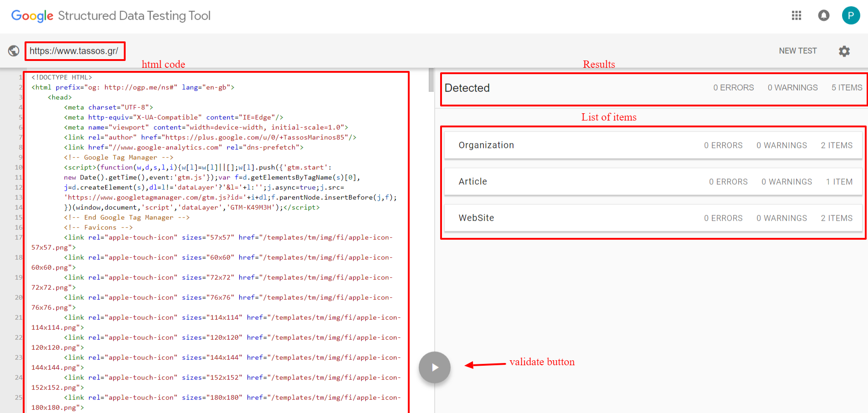
Task: Open the account avatar labeled P
Action: pyautogui.click(x=851, y=15)
